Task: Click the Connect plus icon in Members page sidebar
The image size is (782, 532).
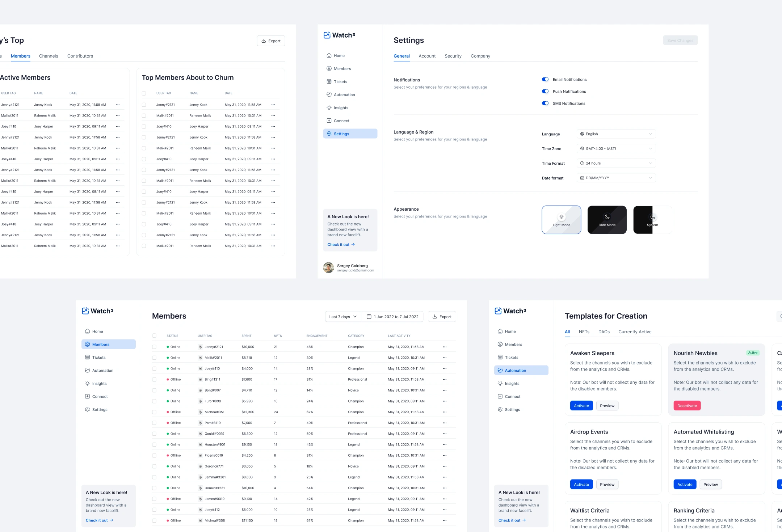Action: coord(87,397)
